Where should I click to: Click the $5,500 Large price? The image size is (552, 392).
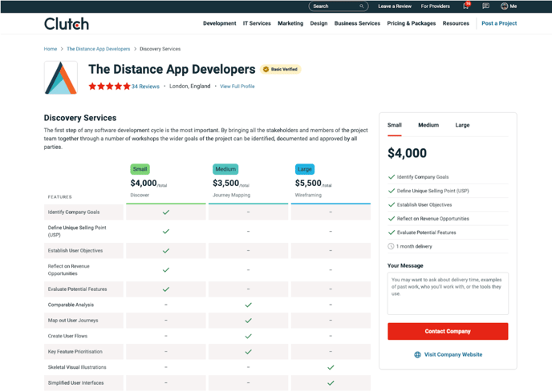(308, 184)
